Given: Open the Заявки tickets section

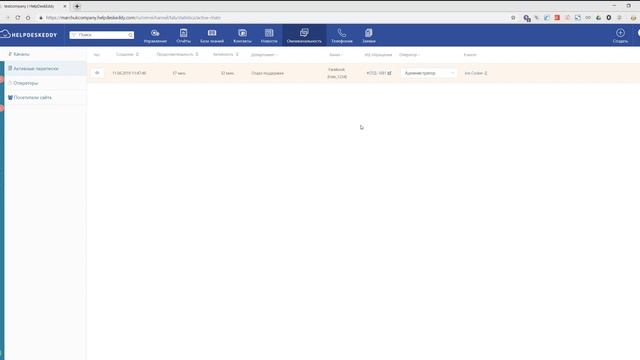Looking at the screenshot, I should pyautogui.click(x=369, y=36).
